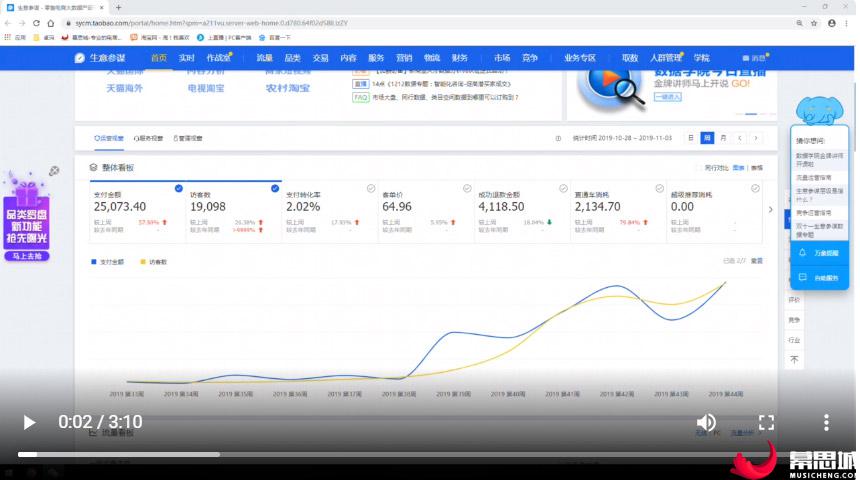Screen dimensions: 860x480
Task: Open the apps bookmarks shortcut
Action: (15, 37)
